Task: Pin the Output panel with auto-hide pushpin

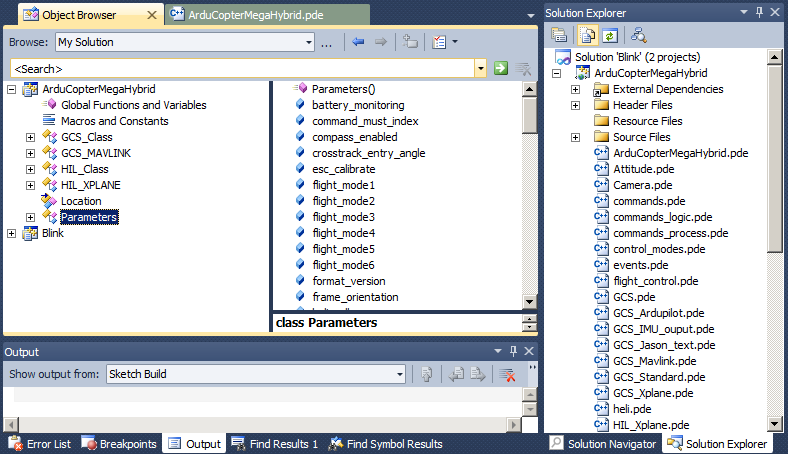Action: pyautogui.click(x=513, y=351)
